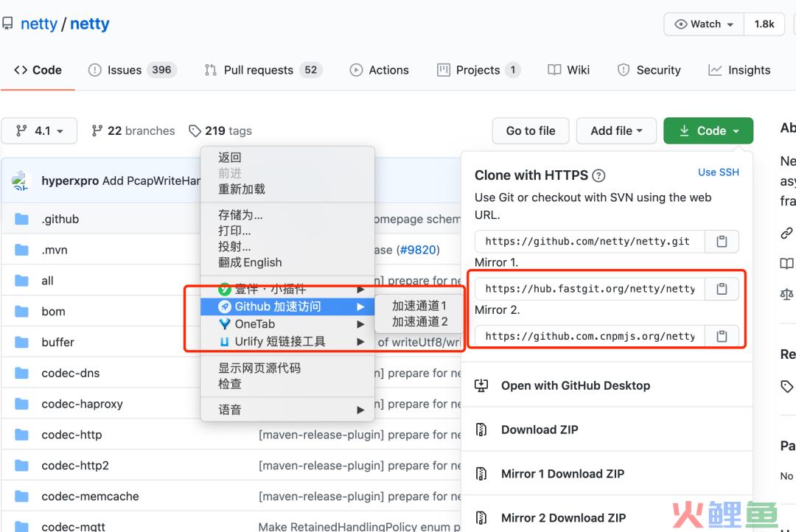This screenshot has width=796, height=532.
Task: Click Mirror 1 Download ZIP link
Action: click(562, 474)
